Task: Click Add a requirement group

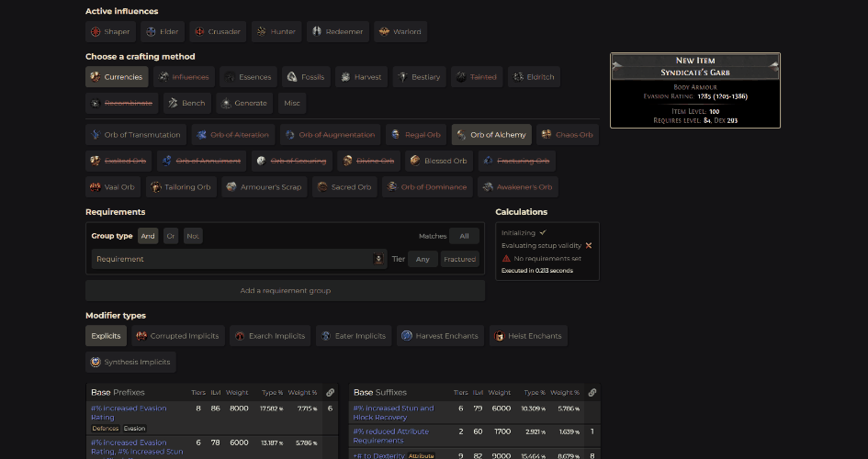Action: pyautogui.click(x=285, y=290)
